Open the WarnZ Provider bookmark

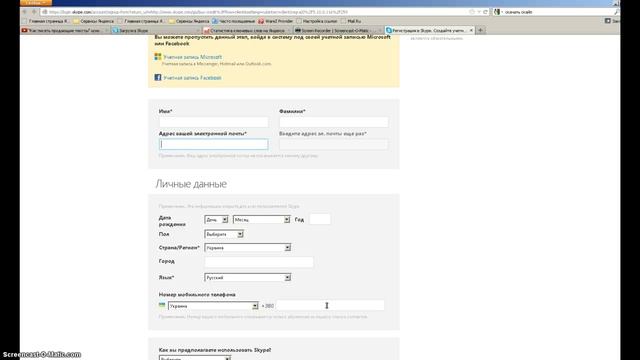click(x=276, y=21)
